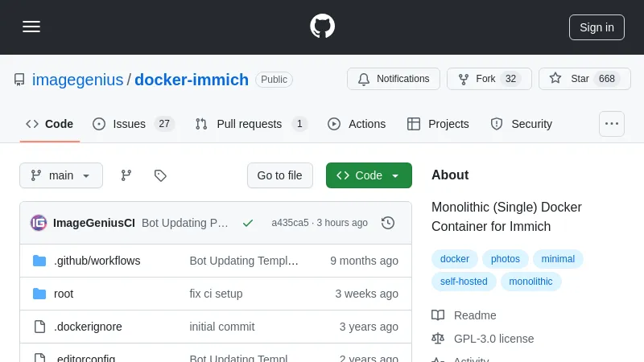
Task: Open the tags icon in toolbar
Action: click(x=160, y=175)
